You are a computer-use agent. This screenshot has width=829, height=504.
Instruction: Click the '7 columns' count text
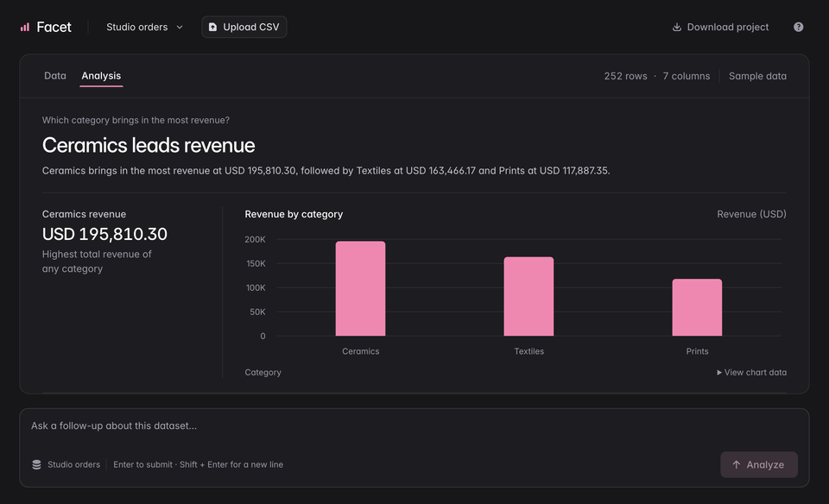pos(687,76)
